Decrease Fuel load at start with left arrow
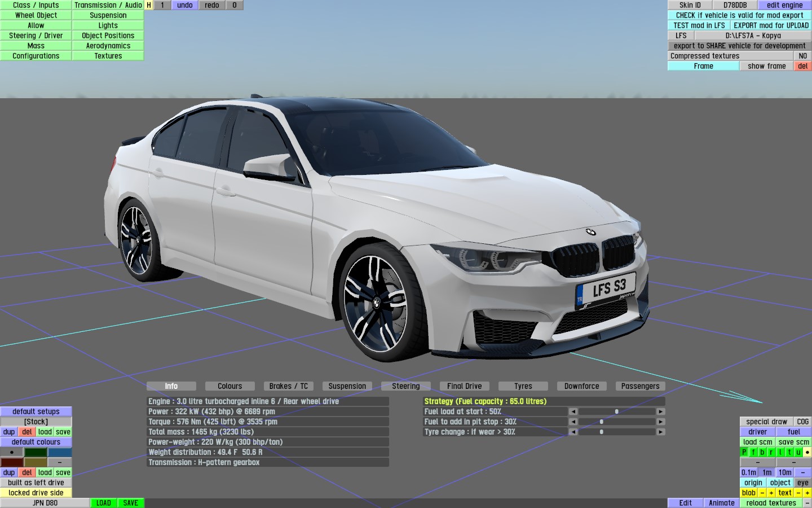 573,411
